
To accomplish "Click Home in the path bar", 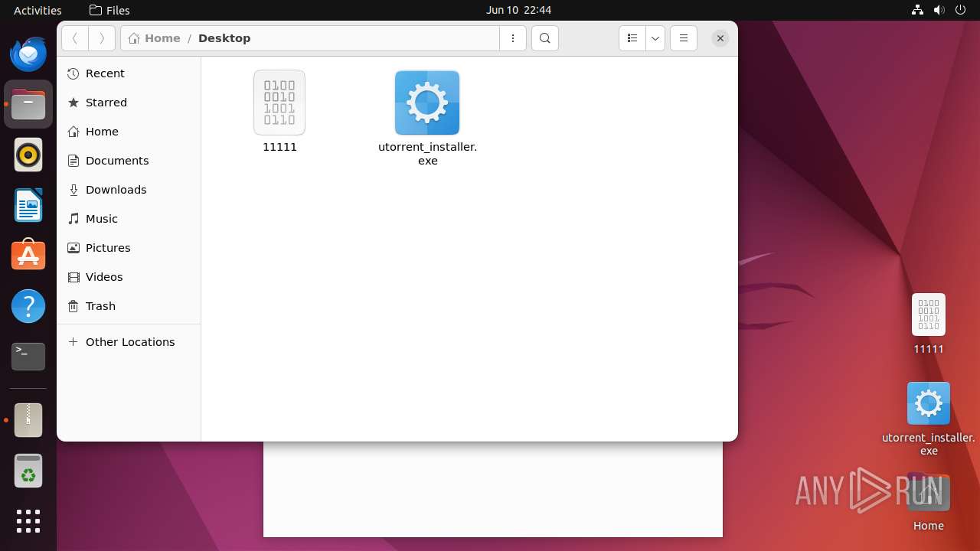I will tap(155, 38).
